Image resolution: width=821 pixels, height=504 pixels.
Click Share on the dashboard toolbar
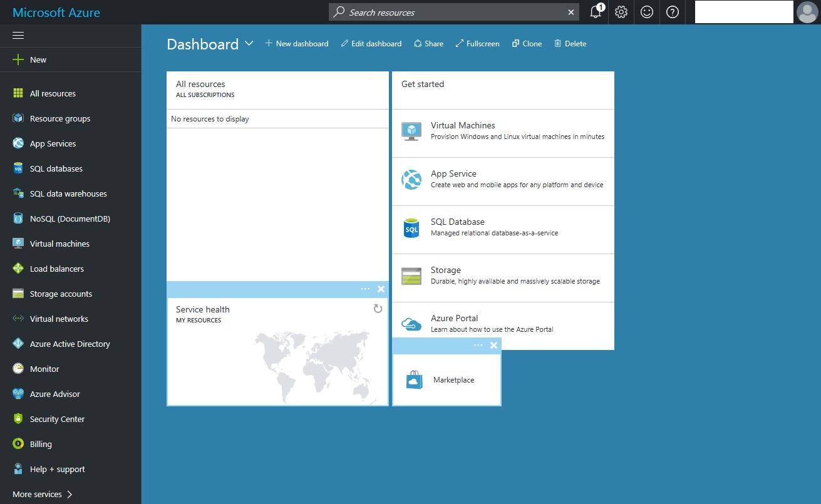(428, 43)
